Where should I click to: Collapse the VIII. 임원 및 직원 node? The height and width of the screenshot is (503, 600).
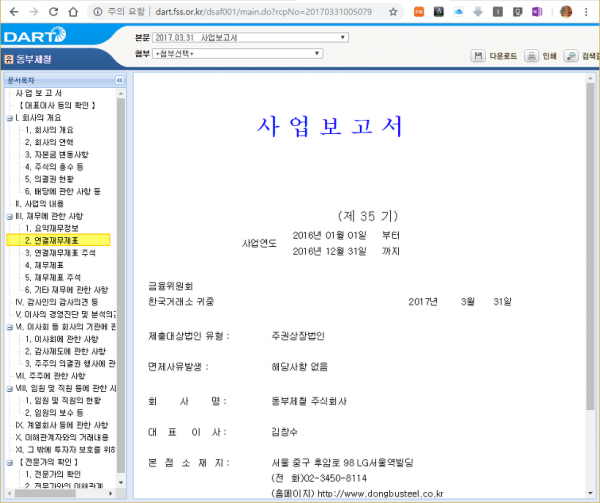[x=10, y=389]
